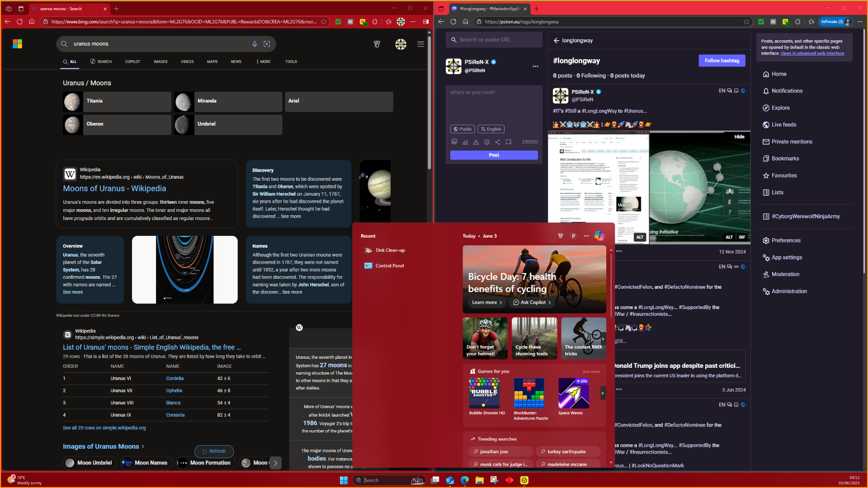
Task: Open the Learn more chevron button on Bicycle Day card
Action: pos(487,302)
